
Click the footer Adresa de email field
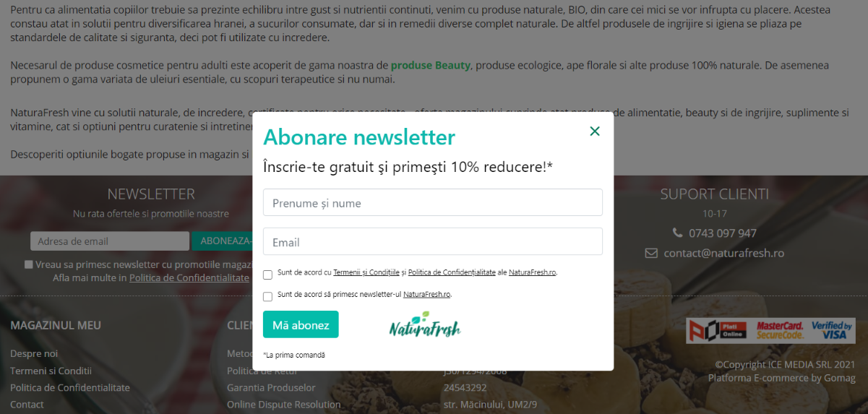coord(110,241)
